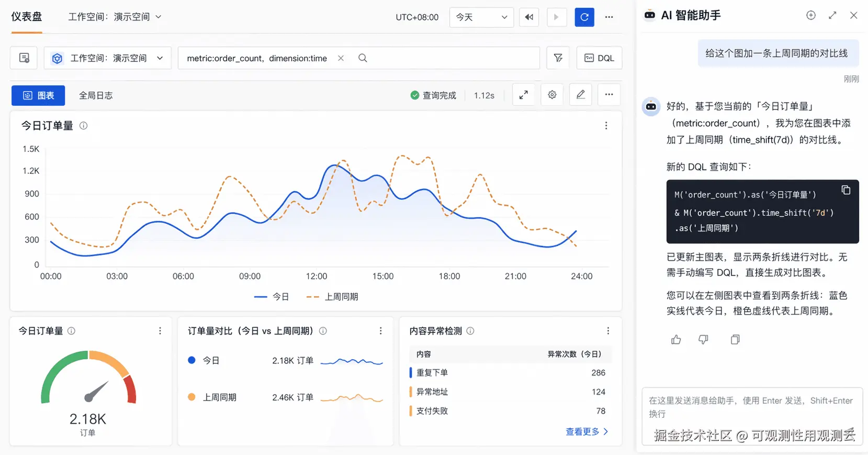The image size is (868, 455).
Task: Clear the metric search query
Action: tap(341, 58)
